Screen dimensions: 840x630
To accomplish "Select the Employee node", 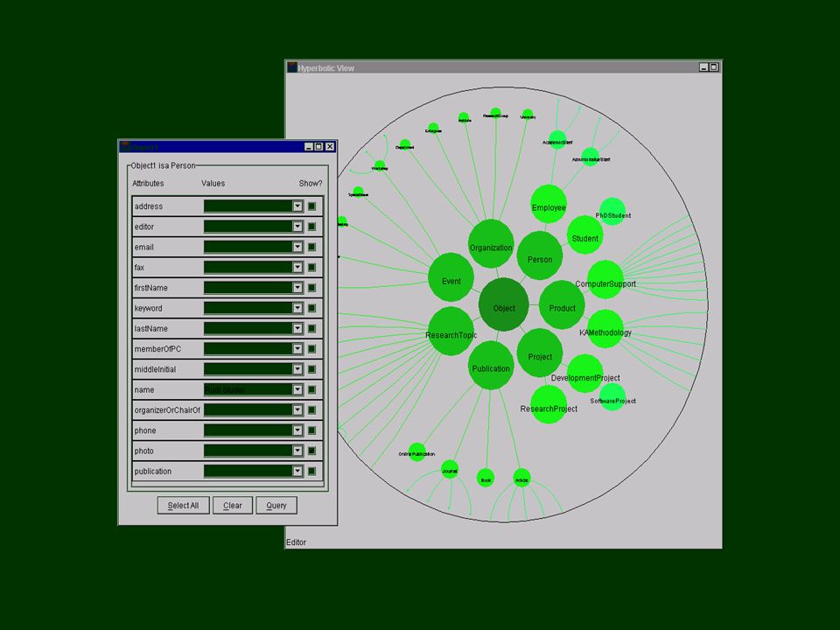I will [549, 204].
